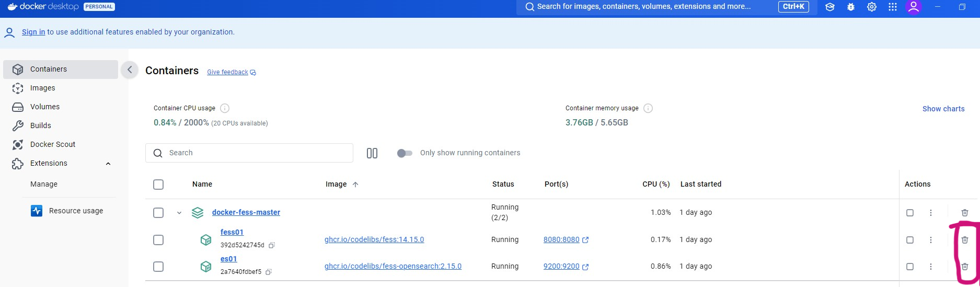This screenshot has width=980, height=287.
Task: Go to Builds in sidebar
Action: [x=60, y=125]
